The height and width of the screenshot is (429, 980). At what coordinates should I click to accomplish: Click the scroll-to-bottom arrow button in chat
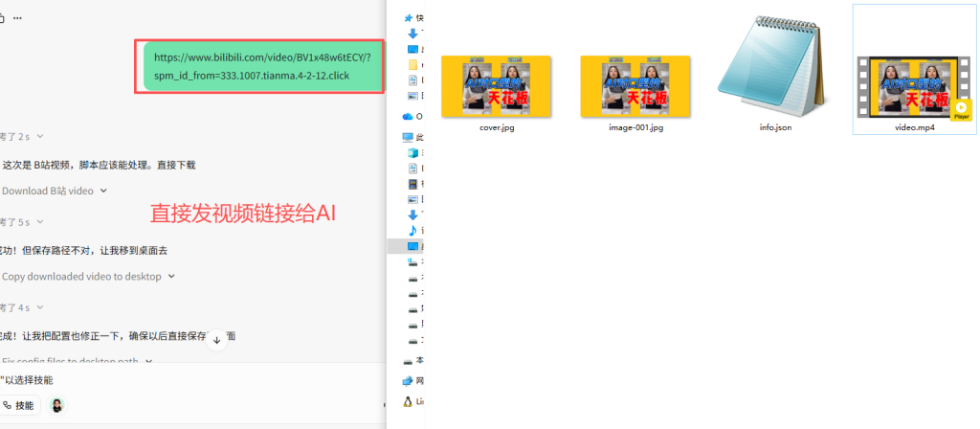[216, 340]
